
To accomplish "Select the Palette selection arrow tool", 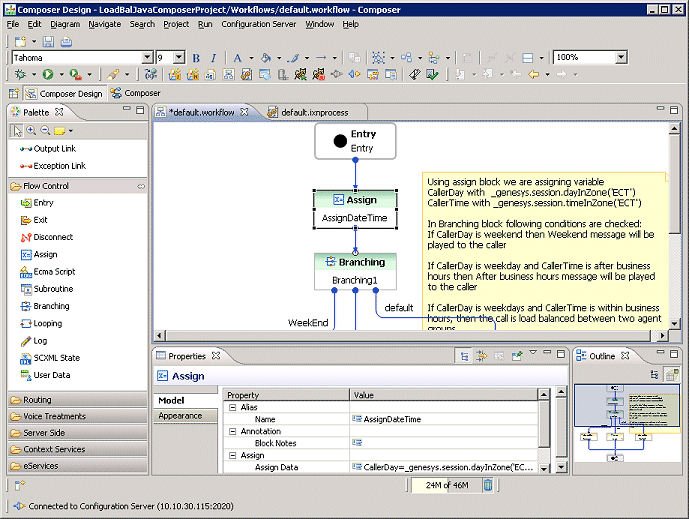I will pyautogui.click(x=17, y=131).
